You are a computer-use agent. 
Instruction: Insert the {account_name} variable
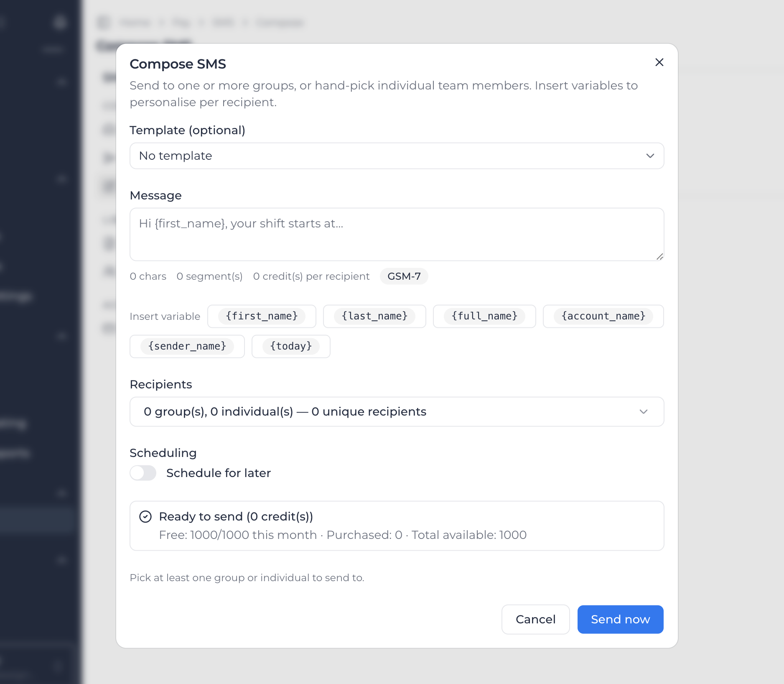tap(603, 316)
